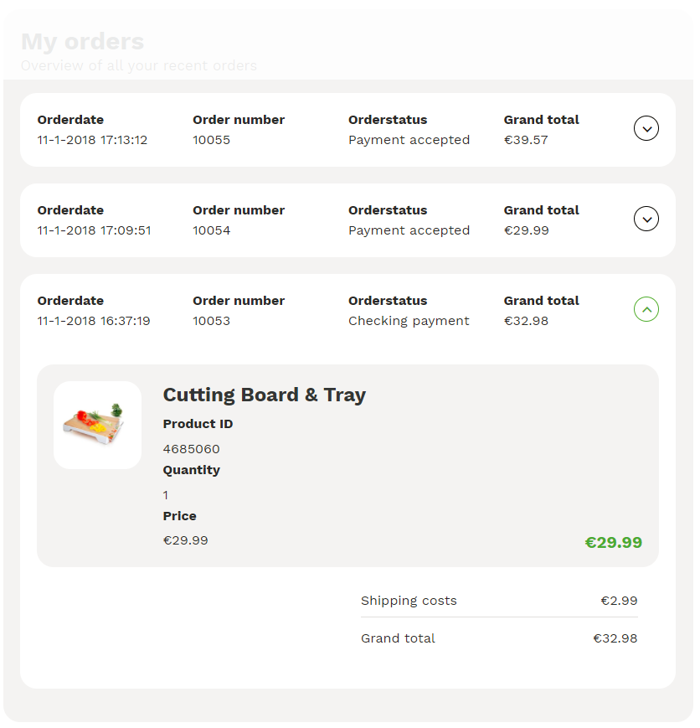This screenshot has height=728, width=700.
Task: Click the chevron icon on order 10055
Action: [x=646, y=129]
